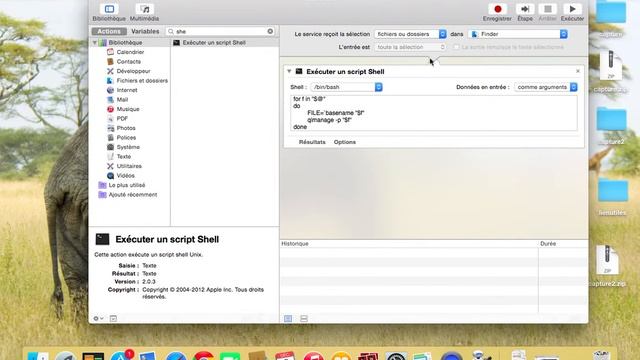The height and width of the screenshot is (360, 640).
Task: Open the capture2.zip desktop file
Action: [x=607, y=266]
